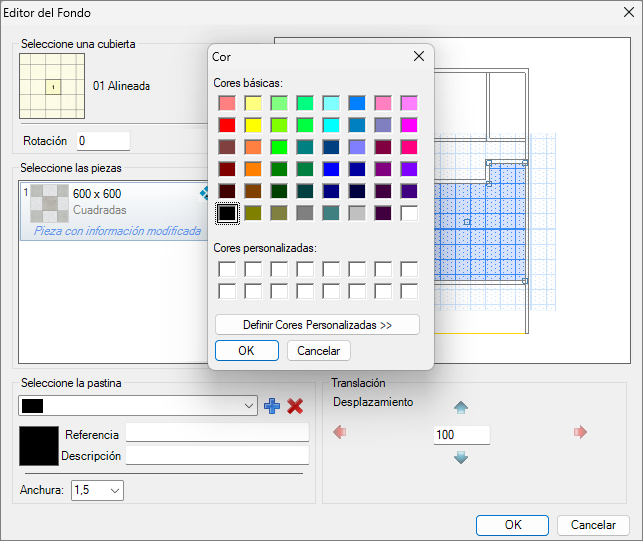Click the Descripción text field
The width and height of the screenshot is (643, 541).
click(x=217, y=455)
